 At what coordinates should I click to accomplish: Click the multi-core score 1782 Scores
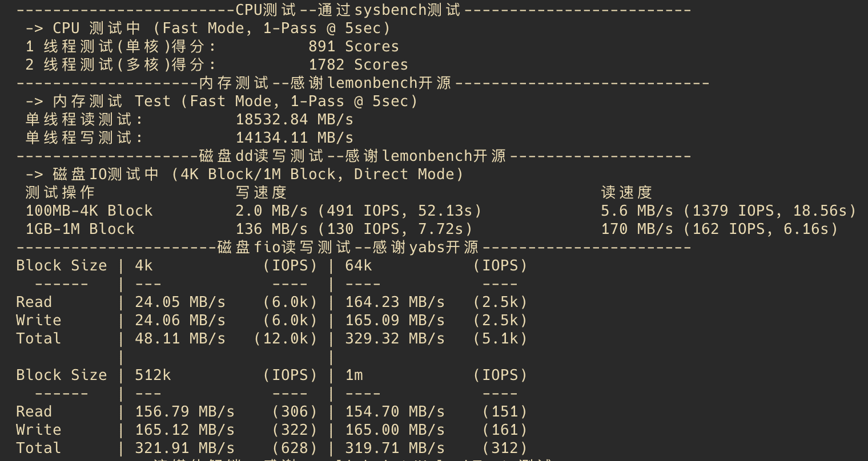point(358,64)
